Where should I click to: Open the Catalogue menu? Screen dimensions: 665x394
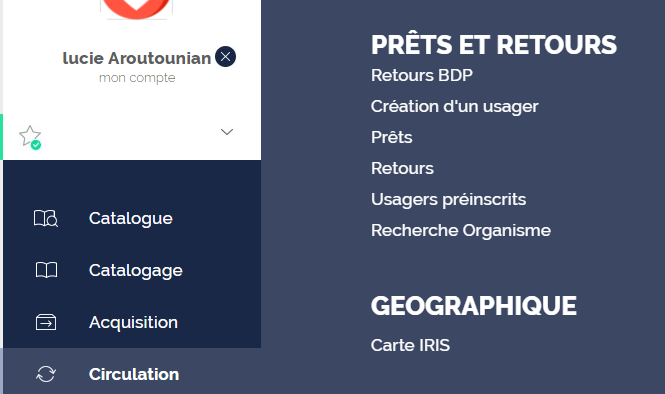coord(131,218)
